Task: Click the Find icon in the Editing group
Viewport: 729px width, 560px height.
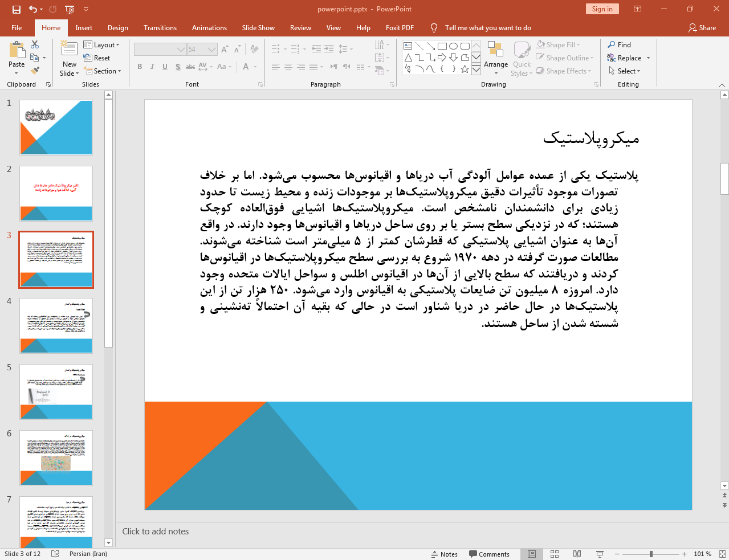Action: pyautogui.click(x=612, y=44)
